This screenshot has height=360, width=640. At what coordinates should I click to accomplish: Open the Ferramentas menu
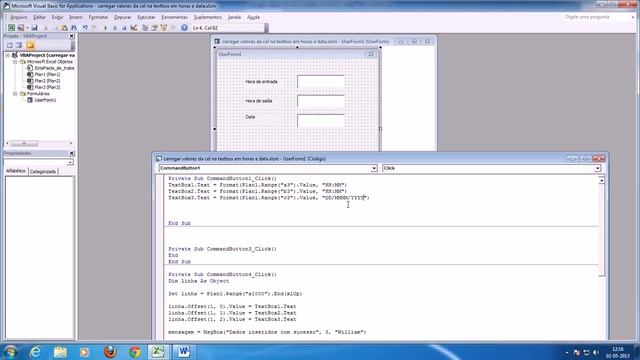point(174,17)
